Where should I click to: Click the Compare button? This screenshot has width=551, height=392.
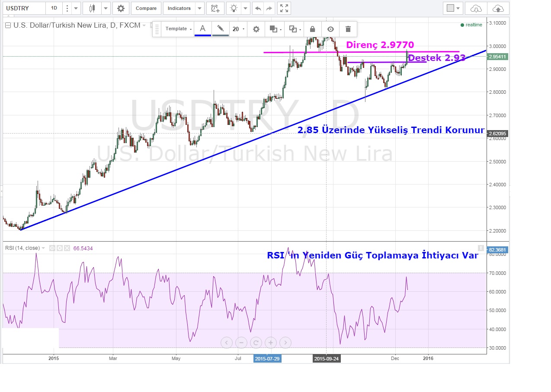click(146, 8)
